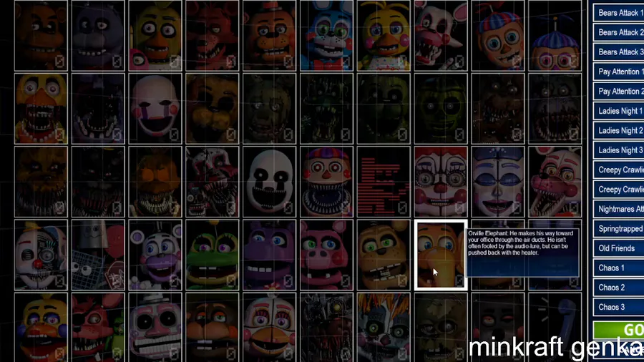Viewport: 644px width, 362px height.
Task: Select Helpy the small bear
Action: click(x=155, y=255)
